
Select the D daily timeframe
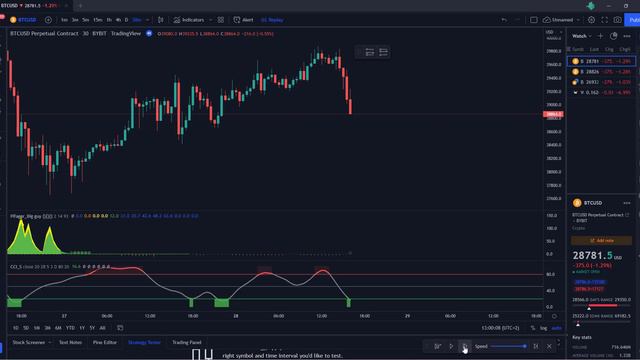(126, 20)
